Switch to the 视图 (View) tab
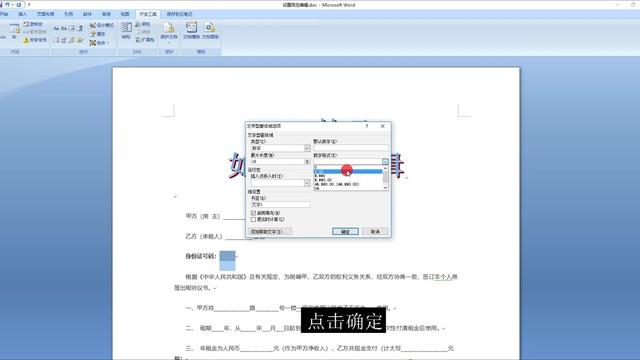This screenshot has height=360, width=640. (x=125, y=14)
